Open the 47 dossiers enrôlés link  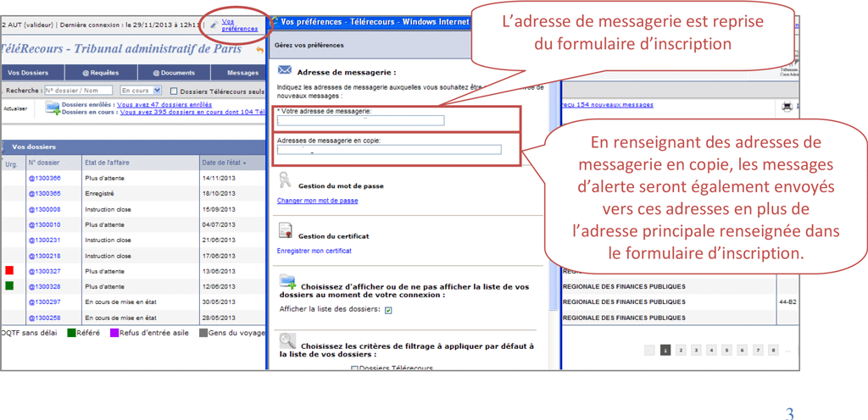(x=164, y=104)
